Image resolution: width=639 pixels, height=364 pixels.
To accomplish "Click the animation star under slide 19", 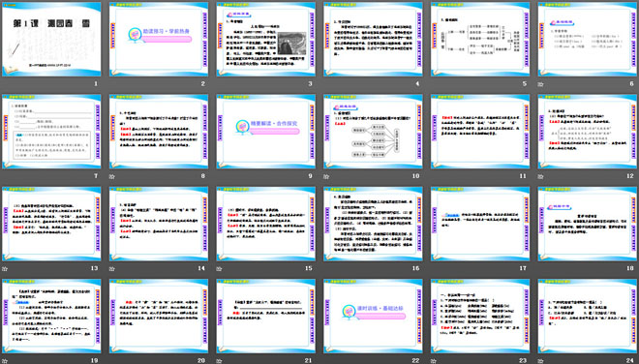I will coord(5,361).
